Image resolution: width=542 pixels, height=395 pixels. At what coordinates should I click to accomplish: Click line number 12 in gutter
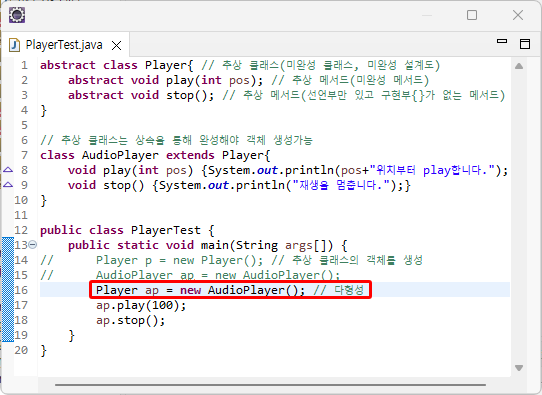[x=21, y=230]
